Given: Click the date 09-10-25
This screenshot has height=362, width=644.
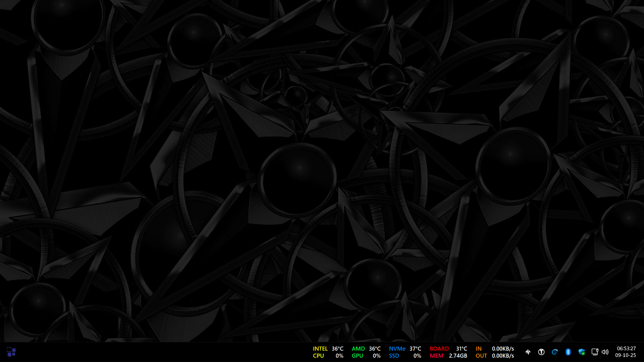Looking at the screenshot, I should [625, 355].
